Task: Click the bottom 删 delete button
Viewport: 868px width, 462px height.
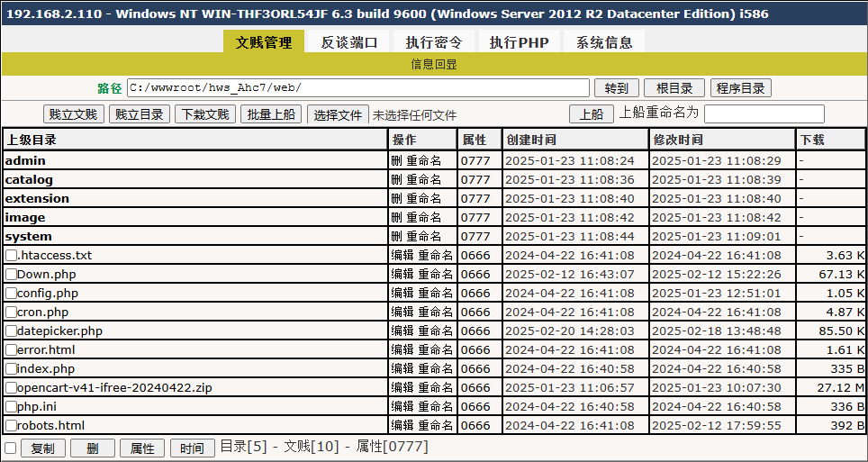Action: point(93,448)
